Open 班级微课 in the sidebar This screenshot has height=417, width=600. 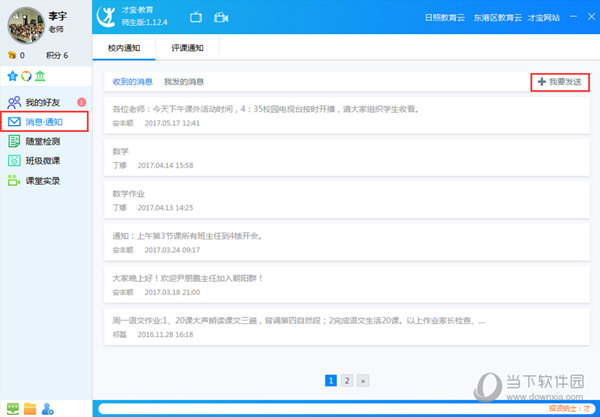(43, 161)
